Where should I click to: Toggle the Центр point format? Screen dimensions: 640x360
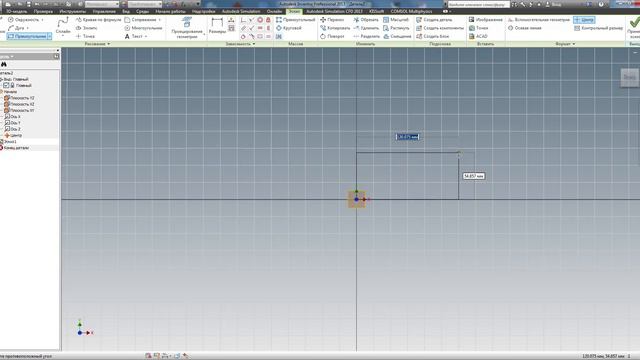coord(584,20)
